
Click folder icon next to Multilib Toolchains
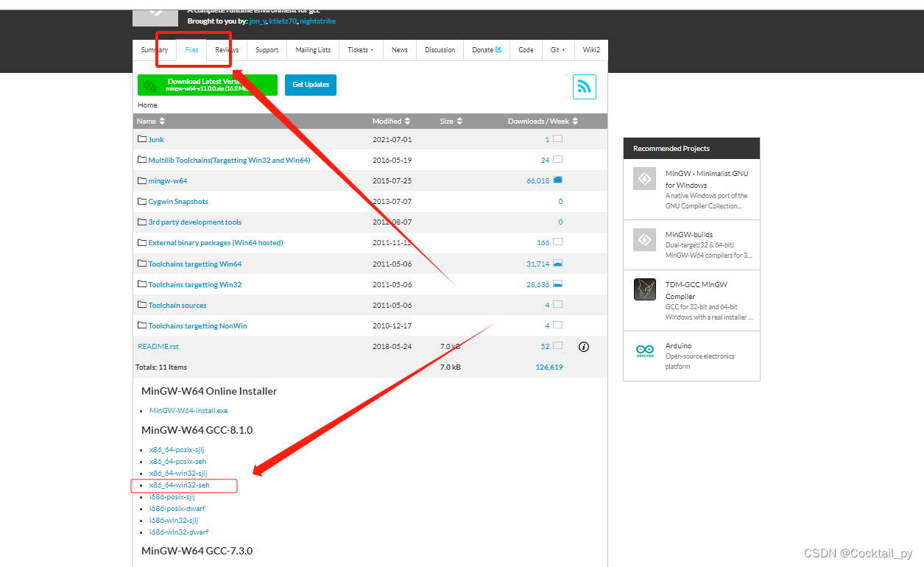pos(142,159)
